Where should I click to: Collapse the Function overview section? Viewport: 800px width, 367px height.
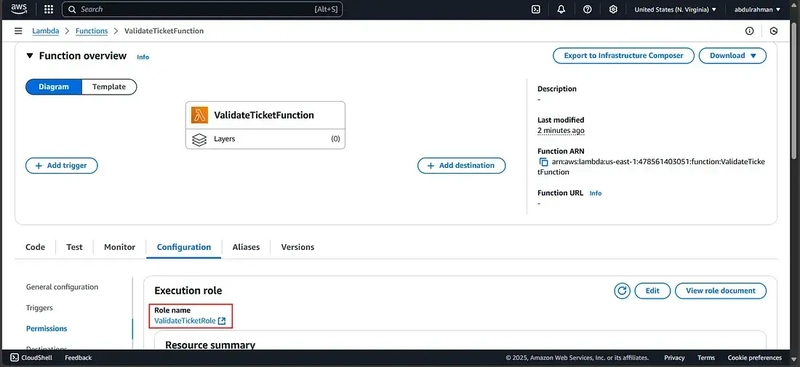pos(30,56)
